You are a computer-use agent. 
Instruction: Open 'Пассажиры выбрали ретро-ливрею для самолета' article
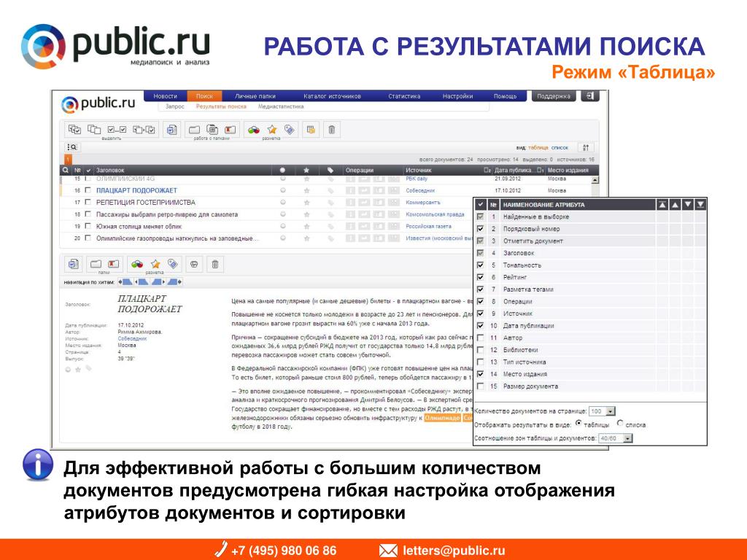click(167, 214)
